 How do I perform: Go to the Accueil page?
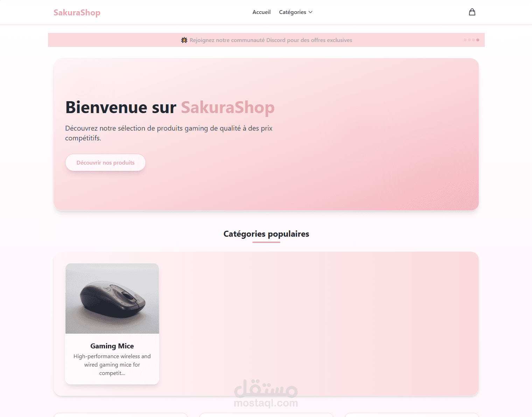(x=261, y=12)
